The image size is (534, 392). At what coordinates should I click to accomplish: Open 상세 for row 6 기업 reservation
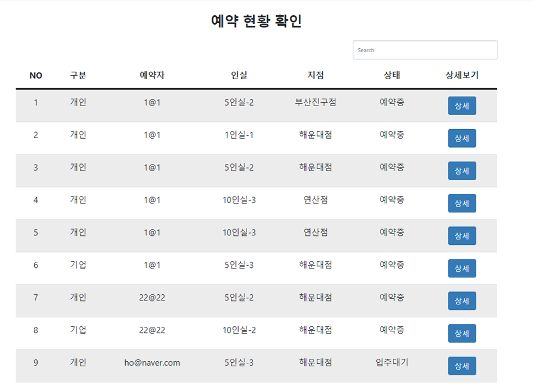click(x=462, y=268)
